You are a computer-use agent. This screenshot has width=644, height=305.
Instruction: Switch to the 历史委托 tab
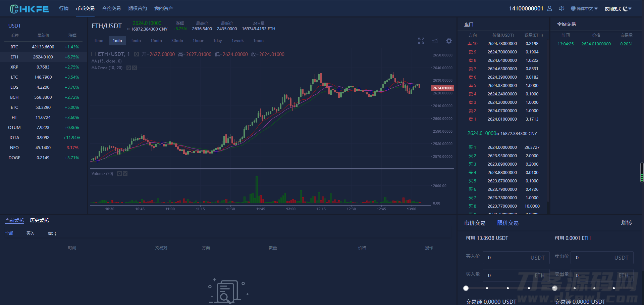coord(39,220)
